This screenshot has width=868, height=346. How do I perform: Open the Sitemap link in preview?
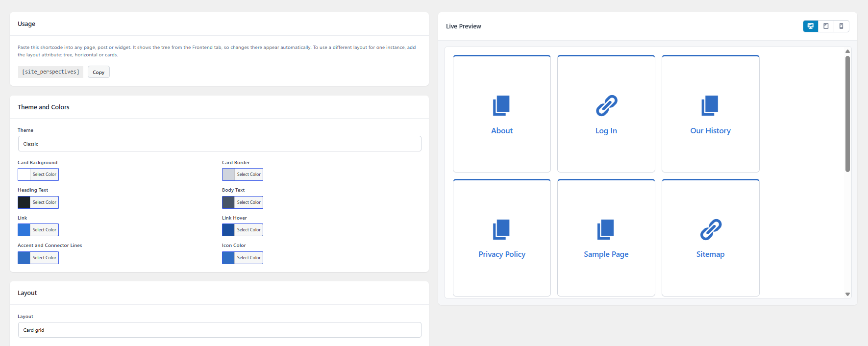coord(710,254)
